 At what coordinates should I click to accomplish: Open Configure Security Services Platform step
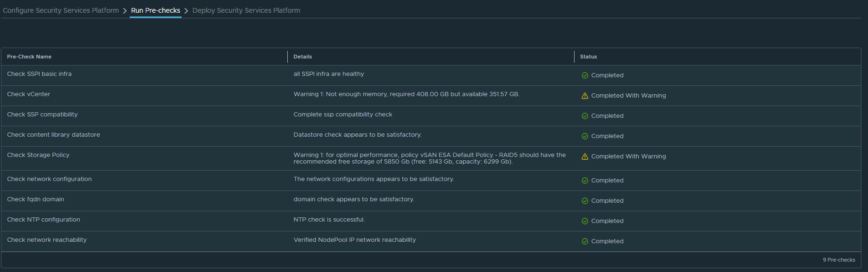pos(61,10)
